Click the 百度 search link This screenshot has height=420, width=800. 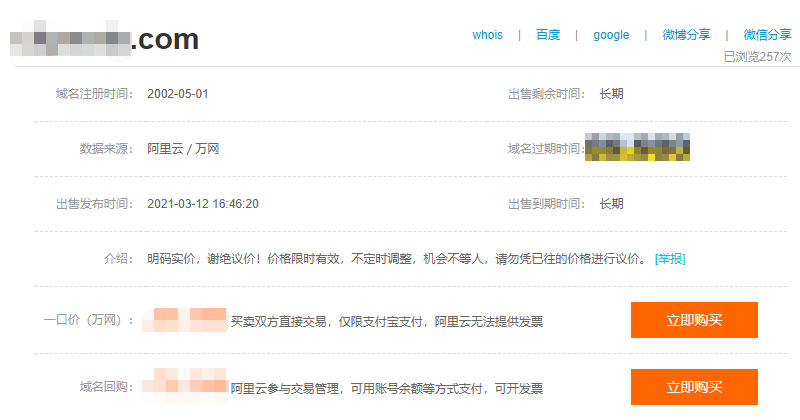(x=548, y=35)
